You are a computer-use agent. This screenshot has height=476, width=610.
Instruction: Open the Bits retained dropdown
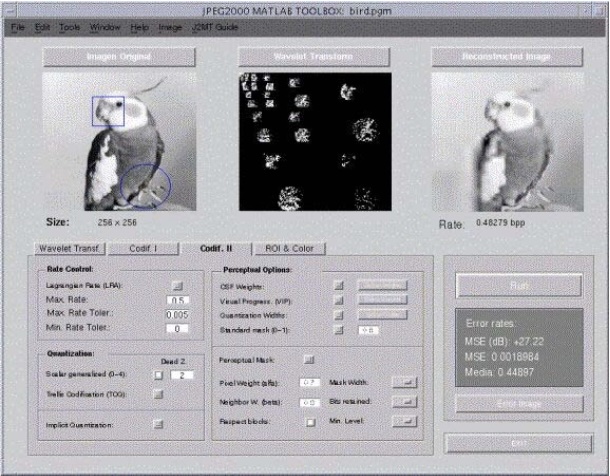coord(405,402)
